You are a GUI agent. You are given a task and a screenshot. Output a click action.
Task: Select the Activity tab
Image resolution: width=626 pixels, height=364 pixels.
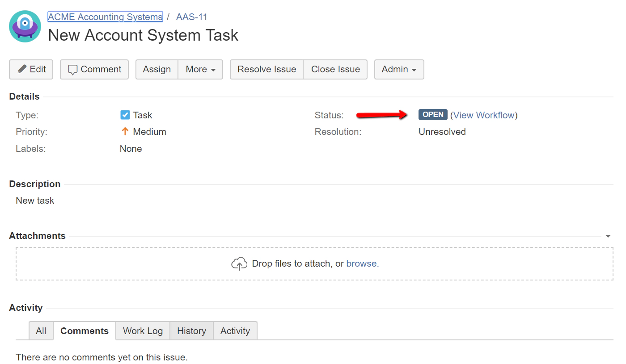point(235,331)
